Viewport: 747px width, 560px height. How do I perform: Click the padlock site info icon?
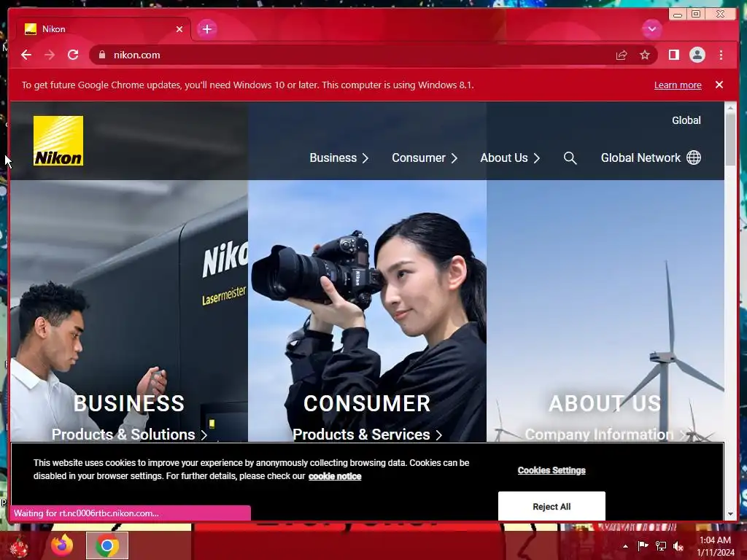[102, 55]
